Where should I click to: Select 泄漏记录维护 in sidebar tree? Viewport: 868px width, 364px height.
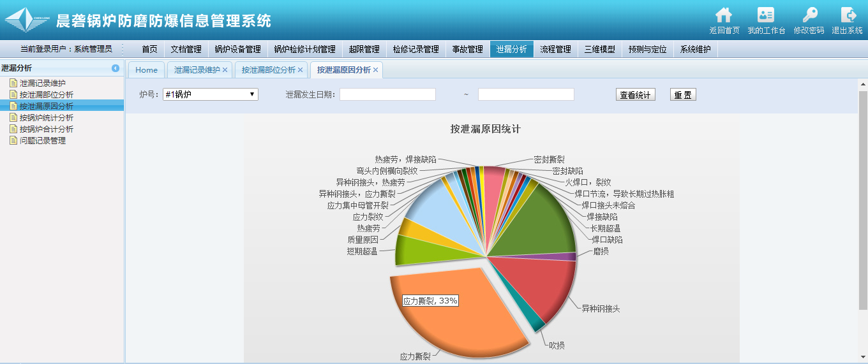42,83
